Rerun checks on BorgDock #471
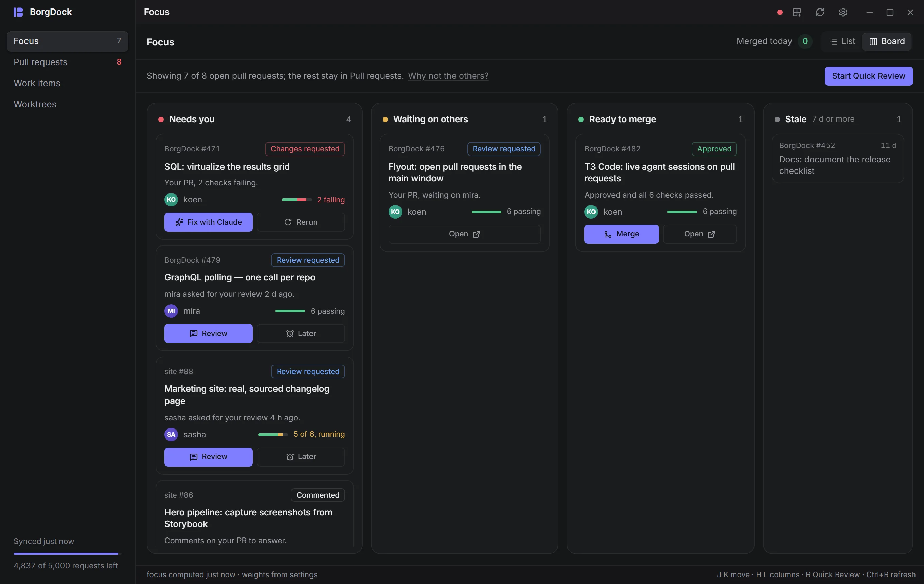The height and width of the screenshot is (584, 924). pos(301,222)
